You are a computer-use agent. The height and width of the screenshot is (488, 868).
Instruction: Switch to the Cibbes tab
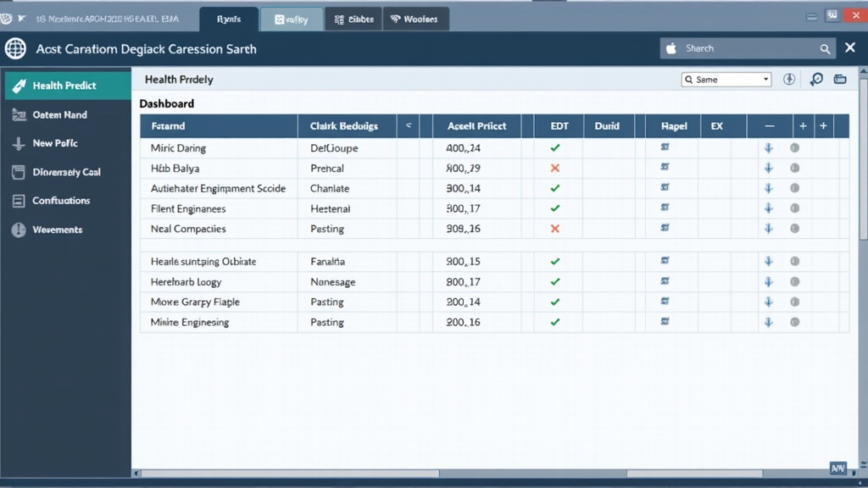(353, 19)
